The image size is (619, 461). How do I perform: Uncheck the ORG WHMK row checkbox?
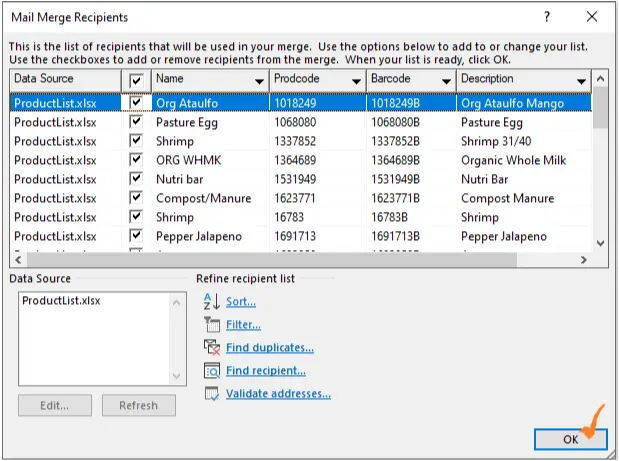(136, 159)
